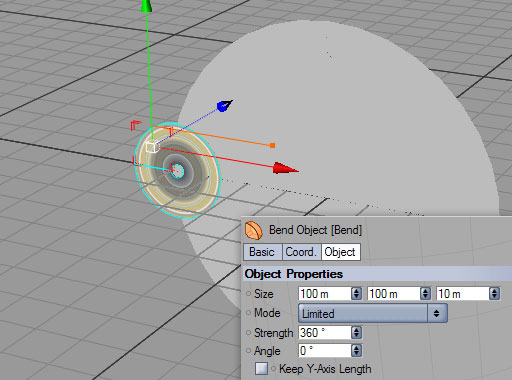Click the Strength field showing 360°
Viewport: 512px width, 380px height.
pyautogui.click(x=324, y=332)
